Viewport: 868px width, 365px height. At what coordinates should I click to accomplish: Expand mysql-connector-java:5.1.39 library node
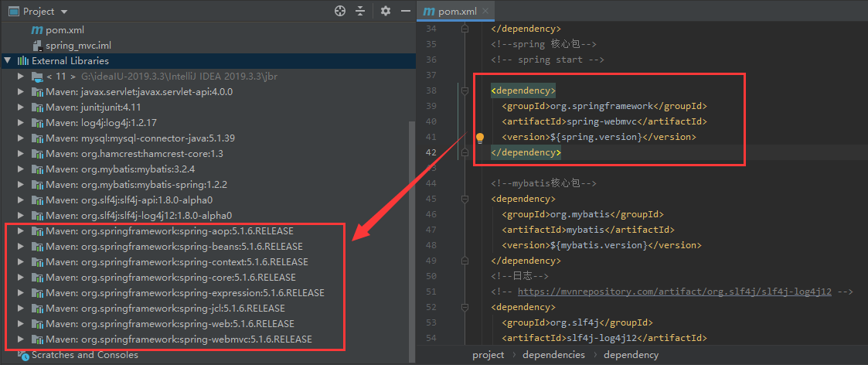pyautogui.click(x=20, y=138)
